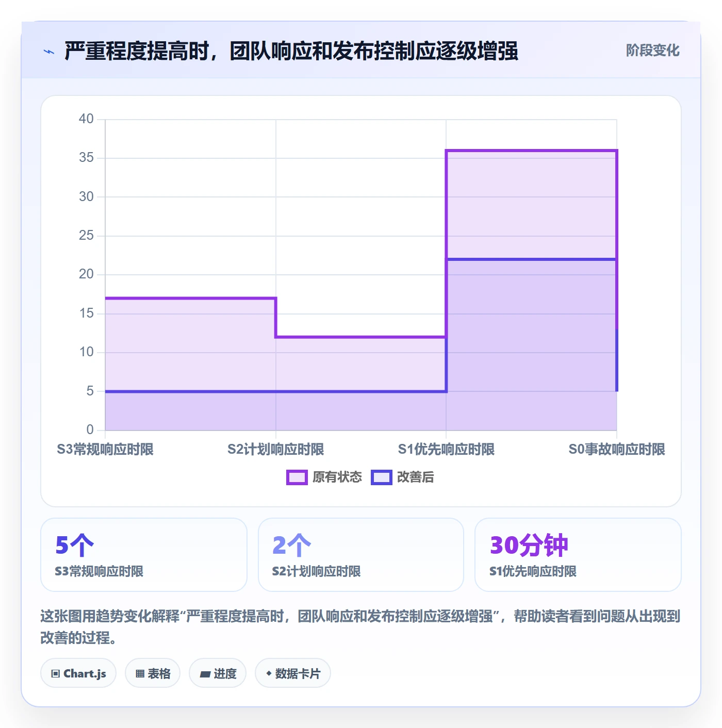Click the 原有状态 legend label

(x=337, y=477)
